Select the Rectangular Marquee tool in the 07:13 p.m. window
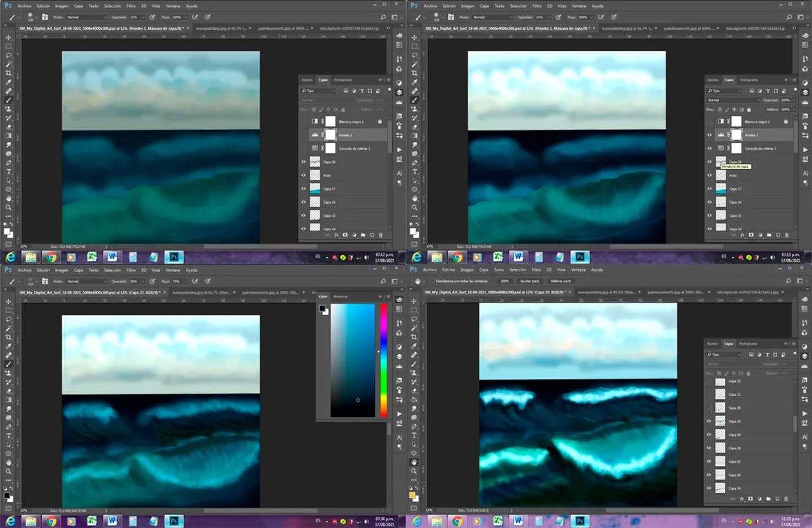Image resolution: width=812 pixels, height=528 pixels. 415,46
